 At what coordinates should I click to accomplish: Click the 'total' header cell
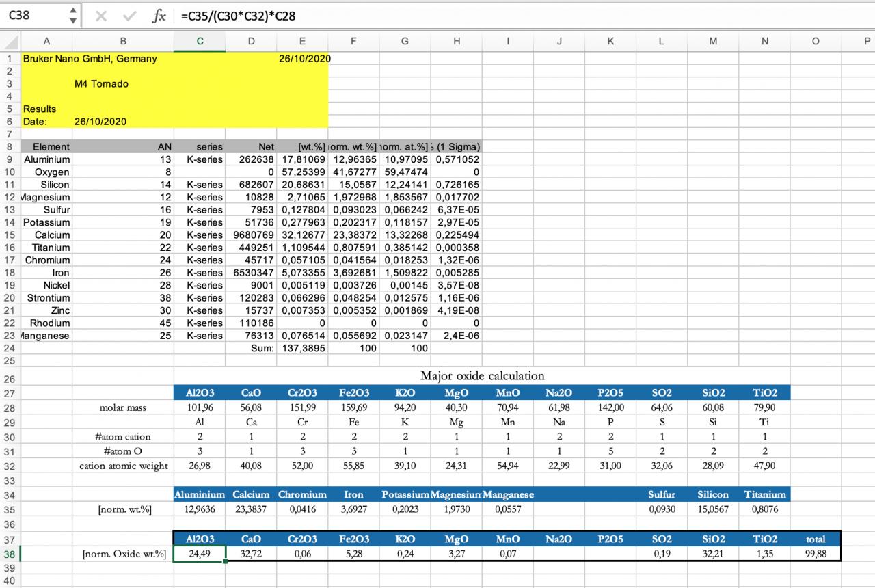click(816, 539)
